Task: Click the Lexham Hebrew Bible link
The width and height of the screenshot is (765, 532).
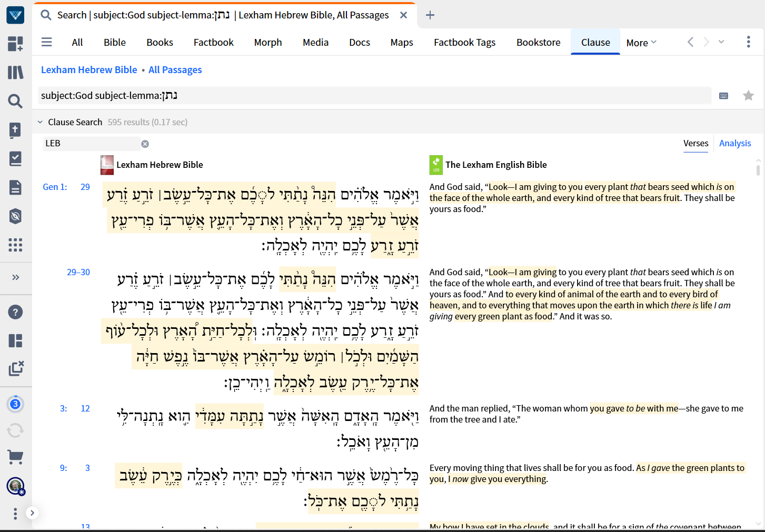Action: tap(89, 70)
